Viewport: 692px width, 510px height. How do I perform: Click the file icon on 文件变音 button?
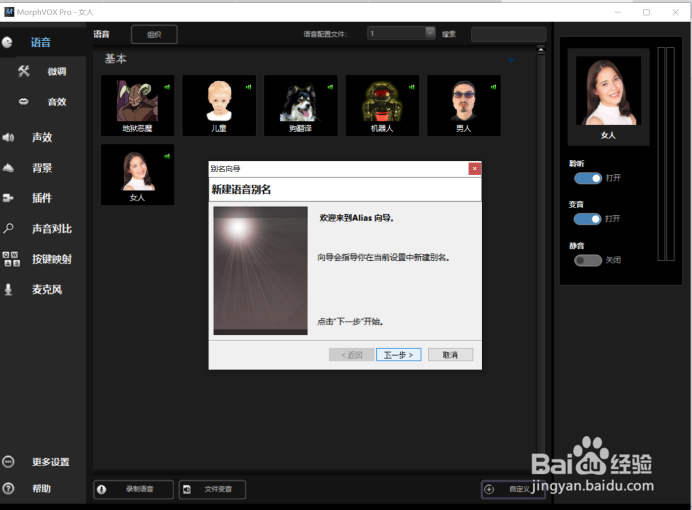[x=187, y=489]
